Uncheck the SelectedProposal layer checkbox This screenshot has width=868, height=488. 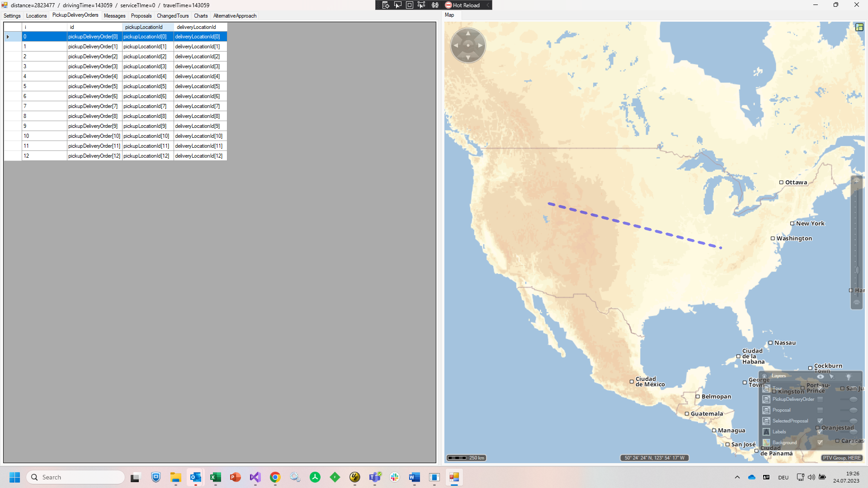(x=820, y=421)
